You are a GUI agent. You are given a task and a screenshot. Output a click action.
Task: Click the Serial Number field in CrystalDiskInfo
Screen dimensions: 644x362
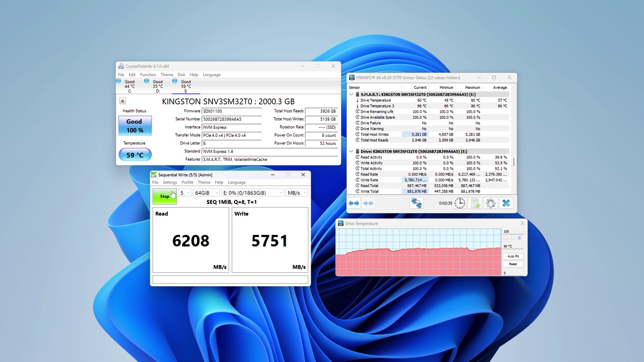pos(232,119)
